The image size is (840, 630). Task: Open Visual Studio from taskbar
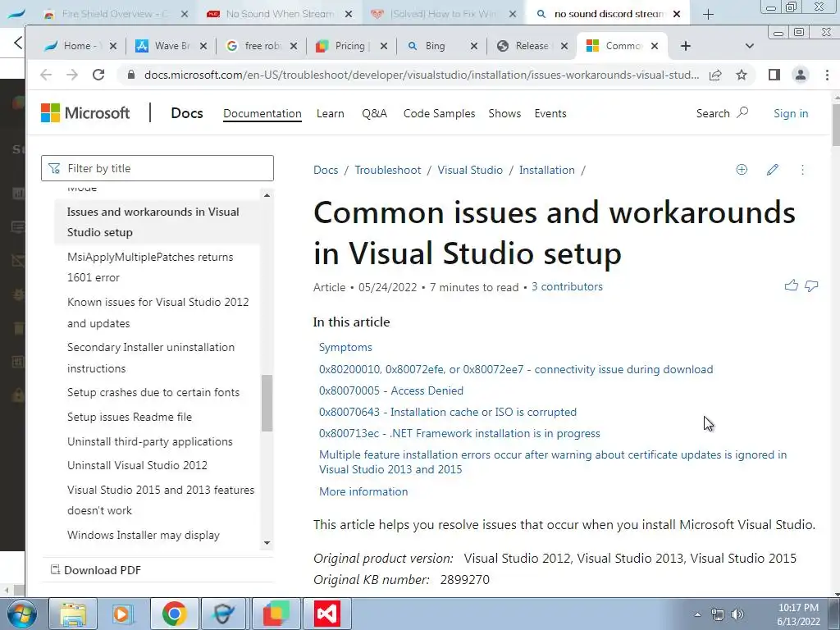[x=326, y=614]
